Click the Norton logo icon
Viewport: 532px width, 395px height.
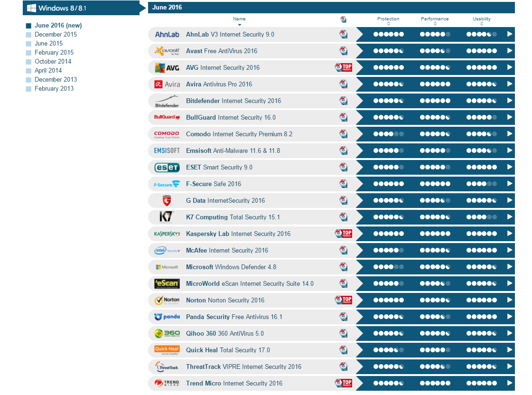pos(167,301)
